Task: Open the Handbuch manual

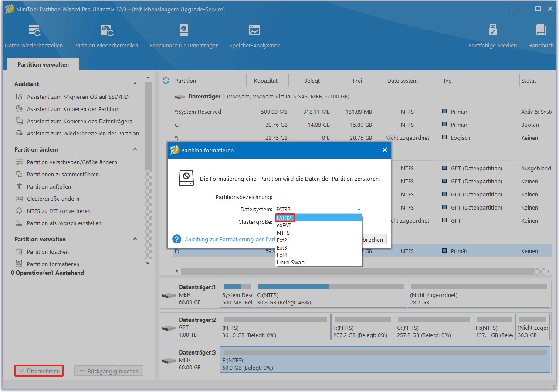Action: click(541, 36)
